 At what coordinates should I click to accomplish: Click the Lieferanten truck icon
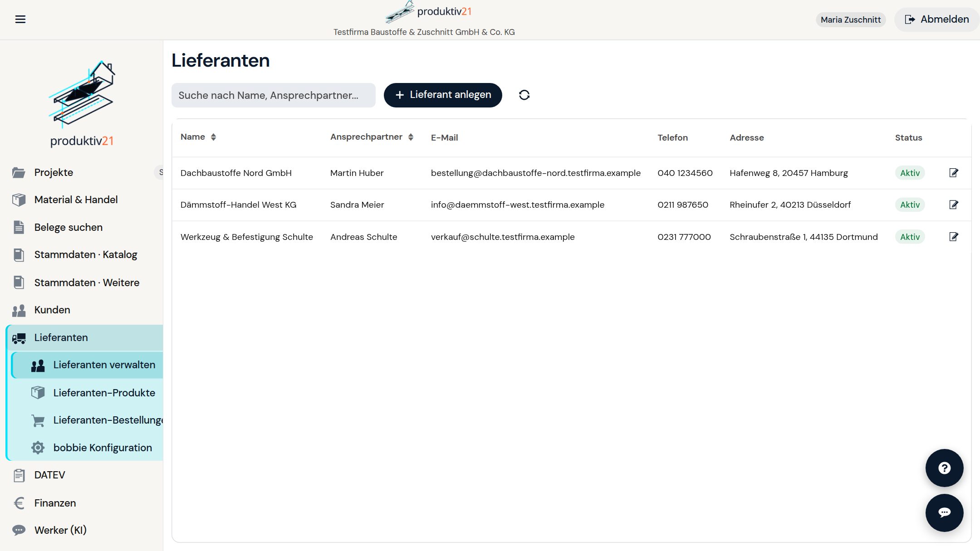pos(19,338)
